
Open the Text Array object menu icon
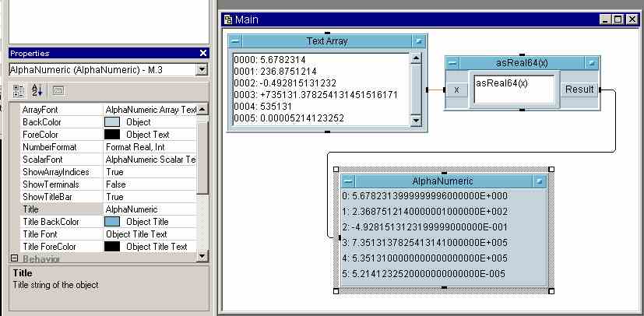pyautogui.click(x=236, y=41)
